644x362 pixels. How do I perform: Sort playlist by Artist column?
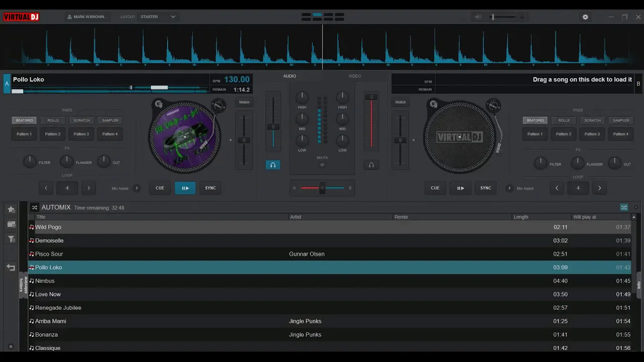click(341, 217)
